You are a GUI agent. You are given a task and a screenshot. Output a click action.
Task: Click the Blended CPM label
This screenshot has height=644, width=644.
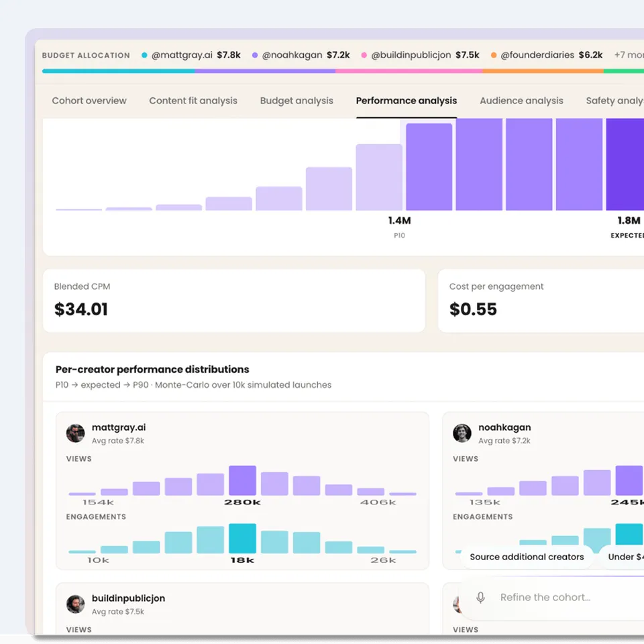point(82,286)
